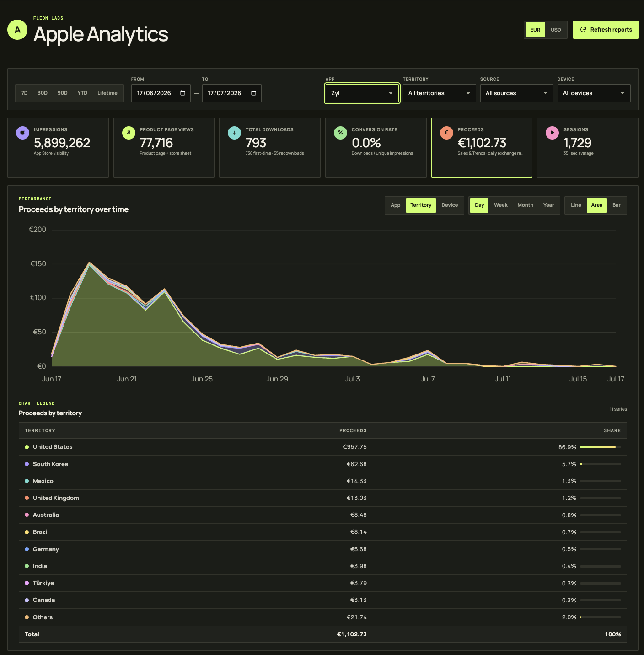644x655 pixels.
Task: Click the TERRITORY column header
Action: [x=40, y=430]
